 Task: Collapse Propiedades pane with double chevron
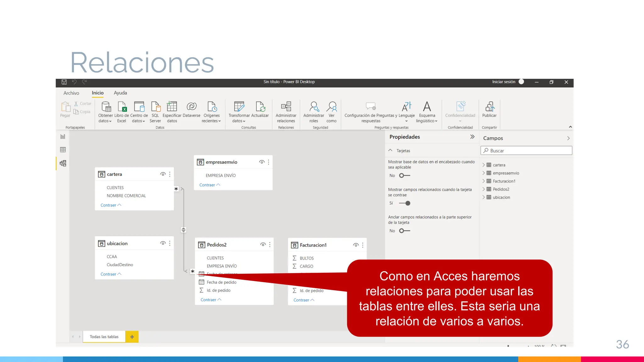pyautogui.click(x=472, y=137)
